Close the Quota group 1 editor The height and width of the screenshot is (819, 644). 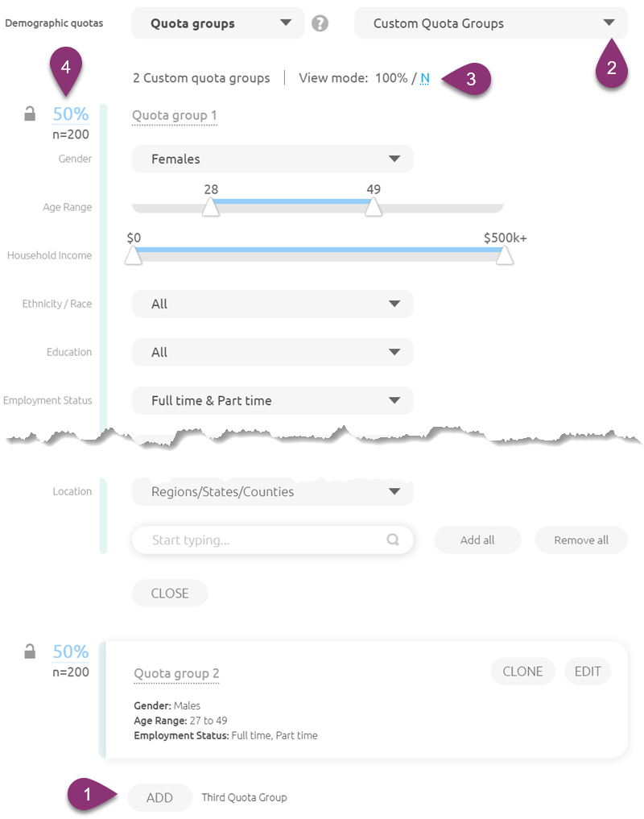170,594
